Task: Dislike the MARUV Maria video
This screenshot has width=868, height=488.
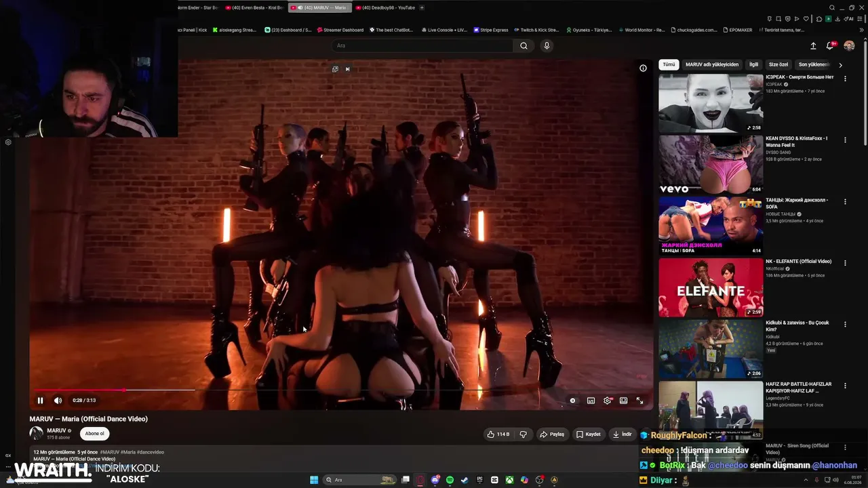Action: click(523, 434)
